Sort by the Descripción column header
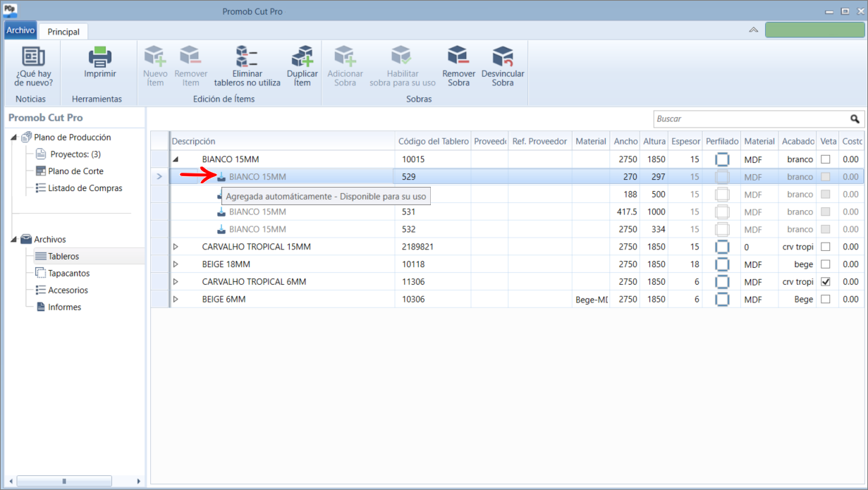This screenshot has height=490, width=868. pyautogui.click(x=282, y=141)
